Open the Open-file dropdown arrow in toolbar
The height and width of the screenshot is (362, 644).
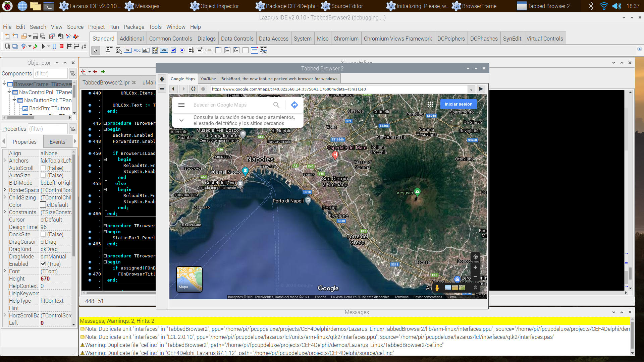[x=30, y=36]
